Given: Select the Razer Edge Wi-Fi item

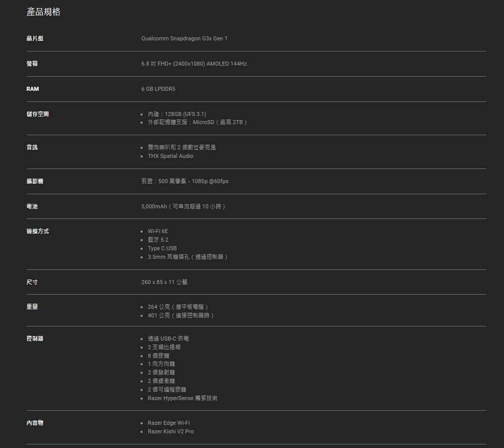Looking at the screenshot, I should point(168,423).
